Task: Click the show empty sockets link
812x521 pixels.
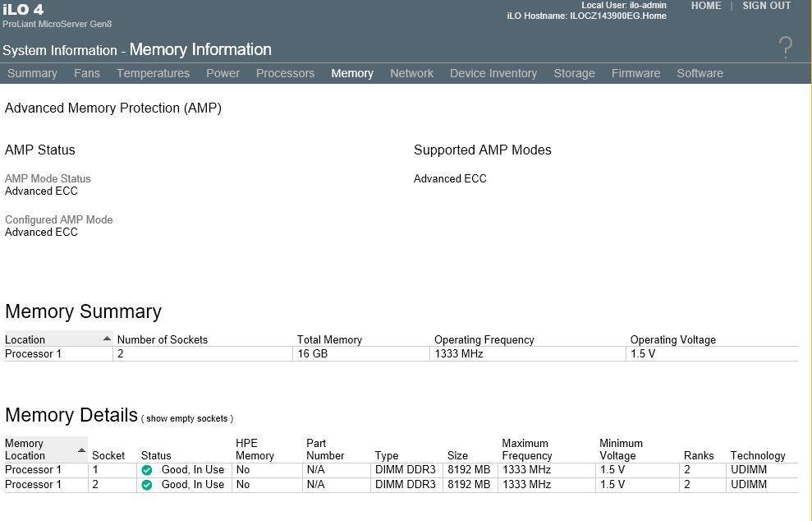Action: pyautogui.click(x=187, y=418)
